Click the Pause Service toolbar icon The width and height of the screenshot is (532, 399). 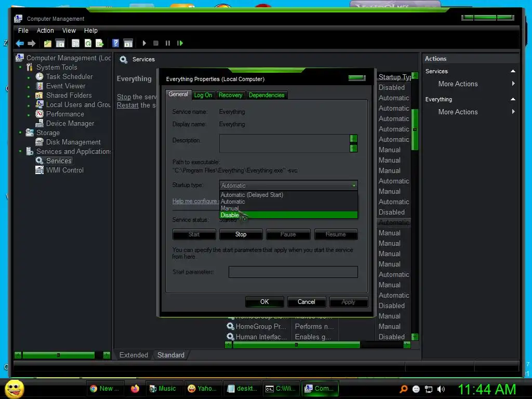point(168,43)
